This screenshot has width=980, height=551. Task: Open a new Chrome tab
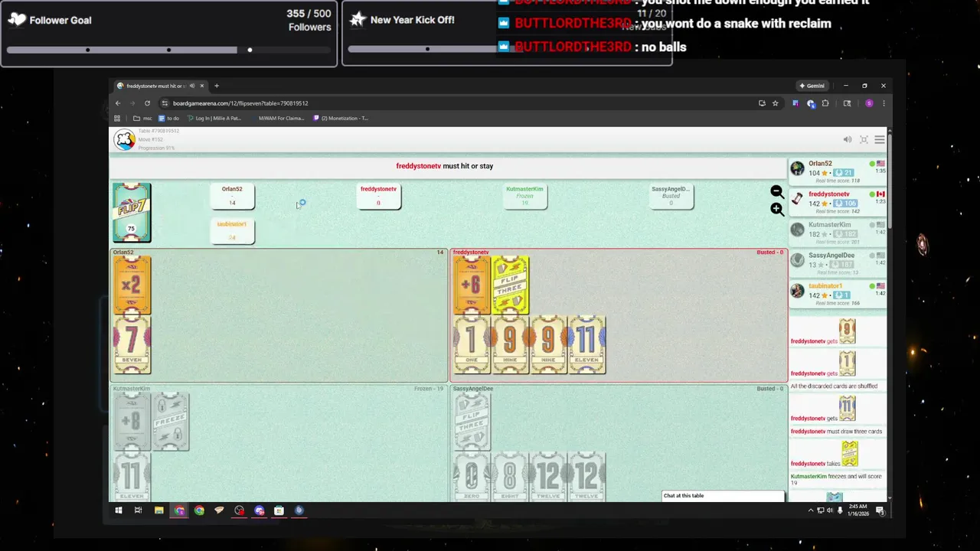[217, 86]
